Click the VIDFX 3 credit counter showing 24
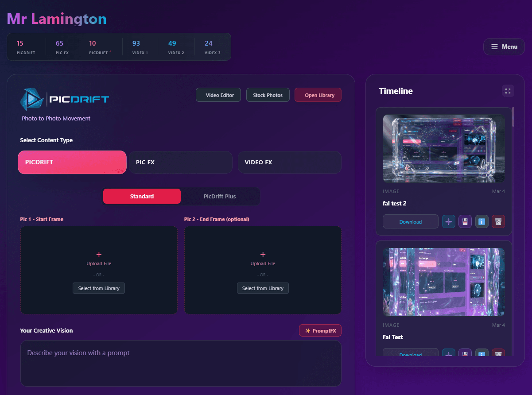The height and width of the screenshot is (395, 532). (x=213, y=47)
